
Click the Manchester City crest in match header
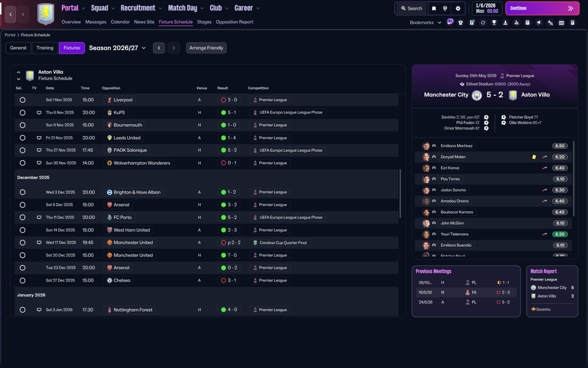tap(477, 95)
